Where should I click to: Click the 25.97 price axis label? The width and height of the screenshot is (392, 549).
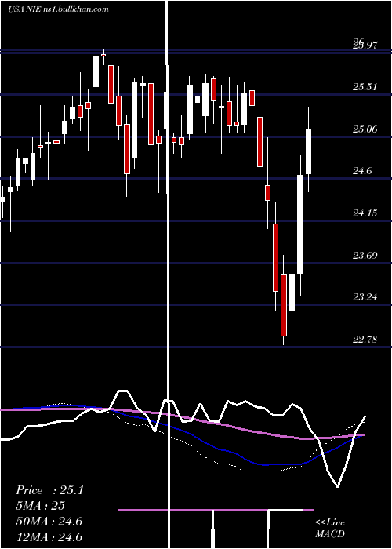[365, 45]
